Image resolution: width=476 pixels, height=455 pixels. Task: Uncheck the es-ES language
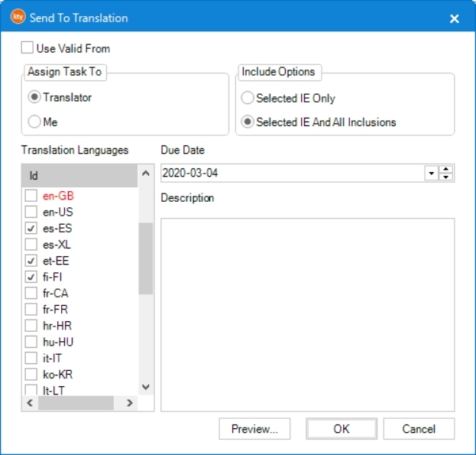[x=31, y=228]
